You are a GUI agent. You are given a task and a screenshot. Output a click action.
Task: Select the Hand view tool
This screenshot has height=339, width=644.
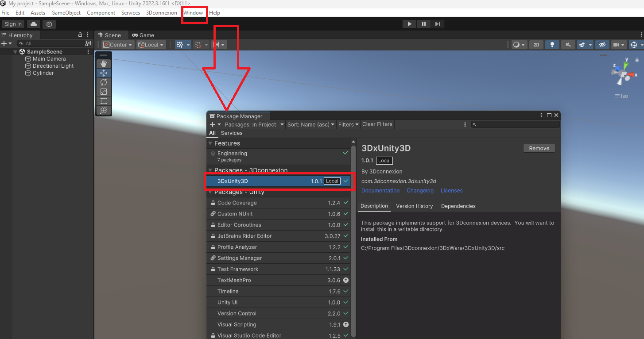[x=104, y=64]
